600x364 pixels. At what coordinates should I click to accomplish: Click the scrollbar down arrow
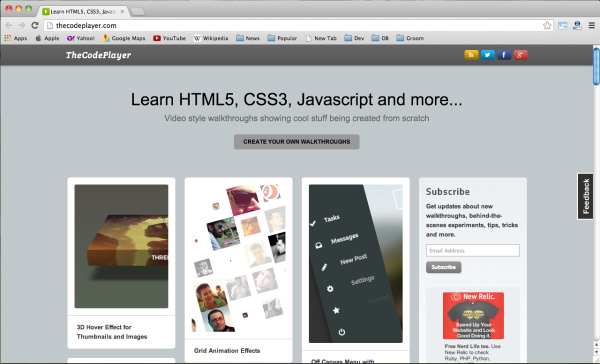click(x=596, y=352)
